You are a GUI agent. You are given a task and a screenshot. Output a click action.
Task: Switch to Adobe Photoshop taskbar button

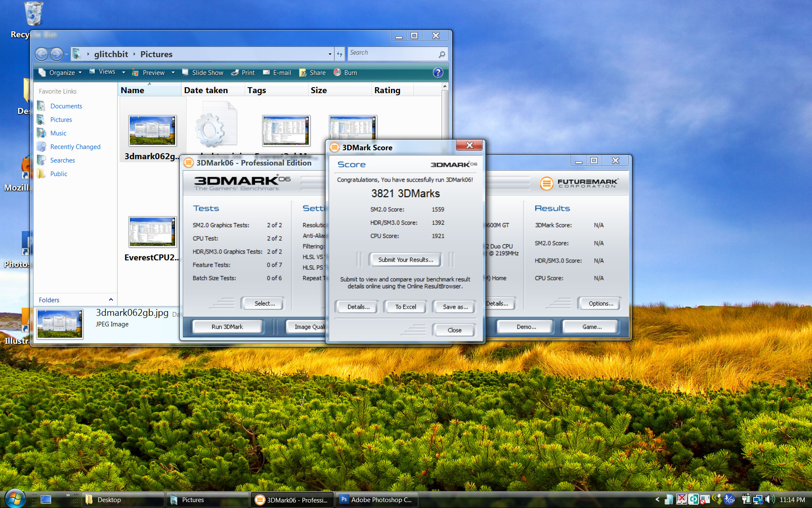pyautogui.click(x=376, y=500)
